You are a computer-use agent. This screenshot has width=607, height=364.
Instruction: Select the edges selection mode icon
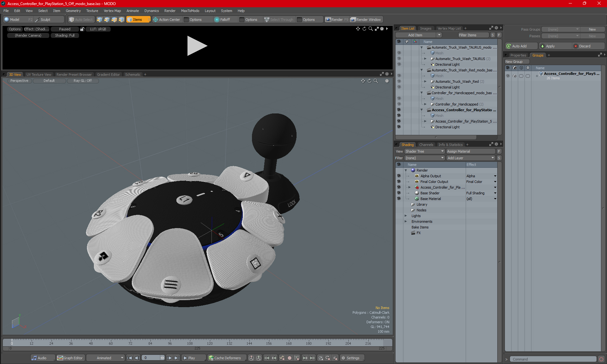click(x=107, y=20)
